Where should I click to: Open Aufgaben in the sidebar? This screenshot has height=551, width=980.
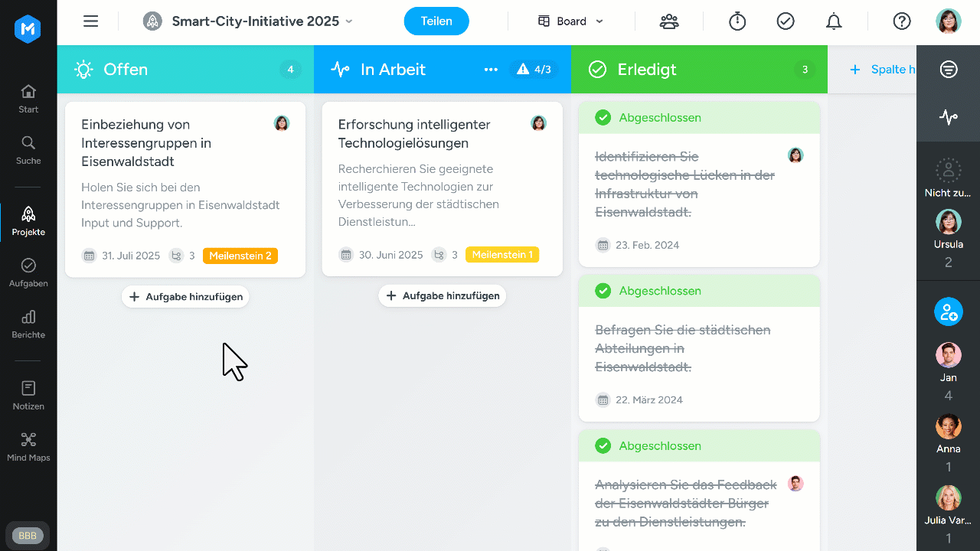coord(28,272)
